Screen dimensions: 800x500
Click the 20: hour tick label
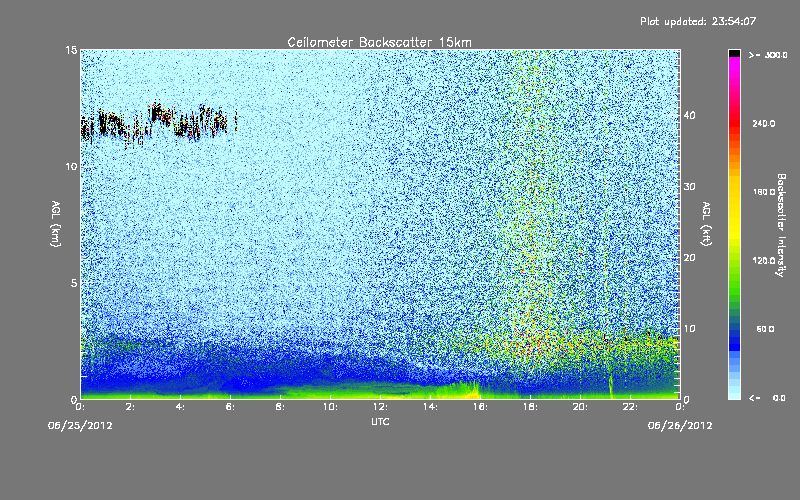coord(580,407)
